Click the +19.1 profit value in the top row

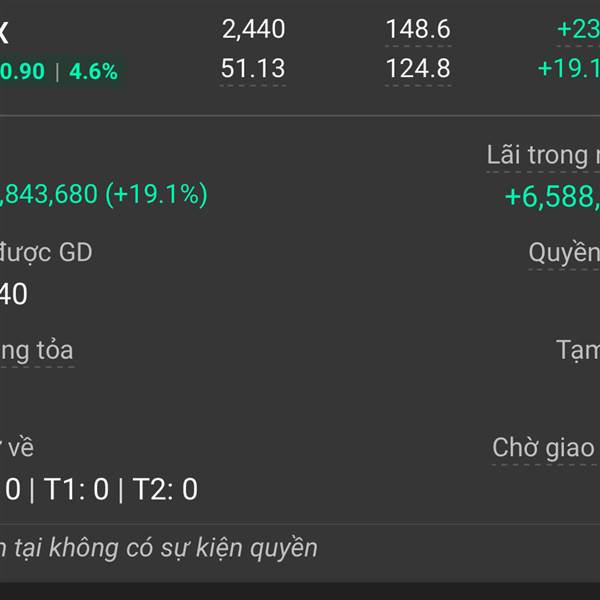pyautogui.click(x=569, y=68)
